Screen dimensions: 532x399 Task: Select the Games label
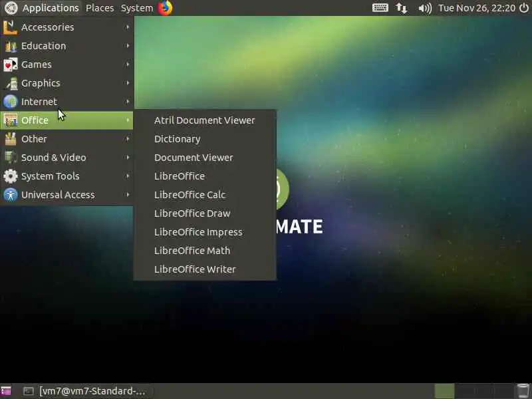click(x=37, y=65)
